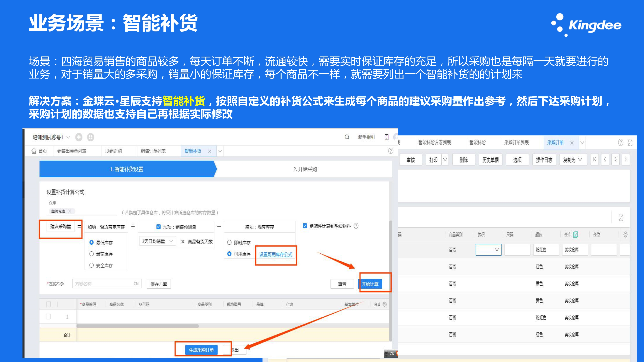Screen dimensions: 644x362
Task: Click the plus circle icon beside account name
Action: pyautogui.click(x=79, y=137)
